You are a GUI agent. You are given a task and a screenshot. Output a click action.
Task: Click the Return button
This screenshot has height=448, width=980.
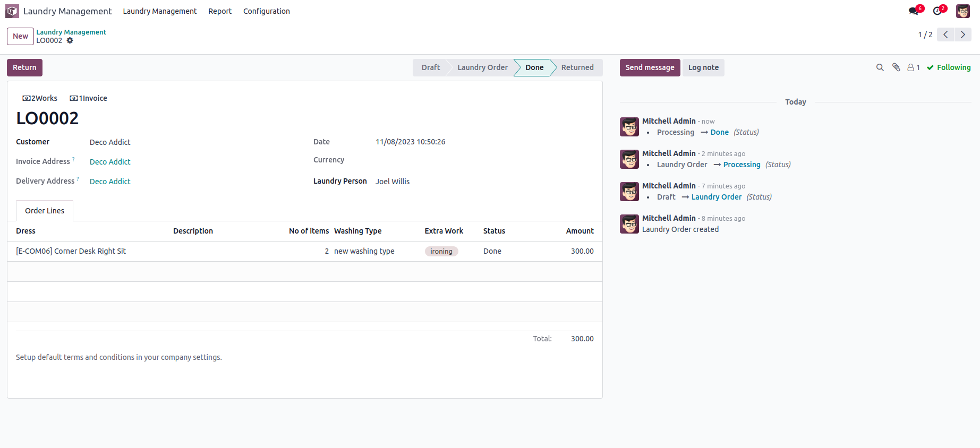coord(24,67)
